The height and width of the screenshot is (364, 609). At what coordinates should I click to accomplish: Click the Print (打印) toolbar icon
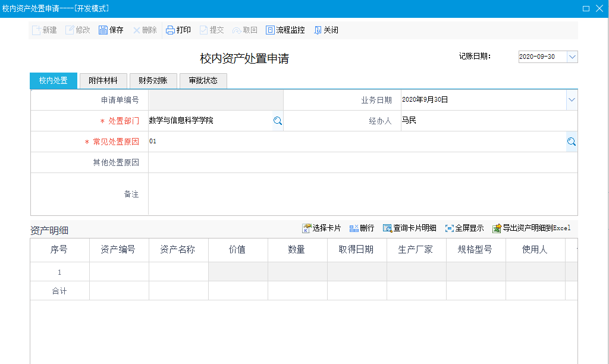[171, 30]
